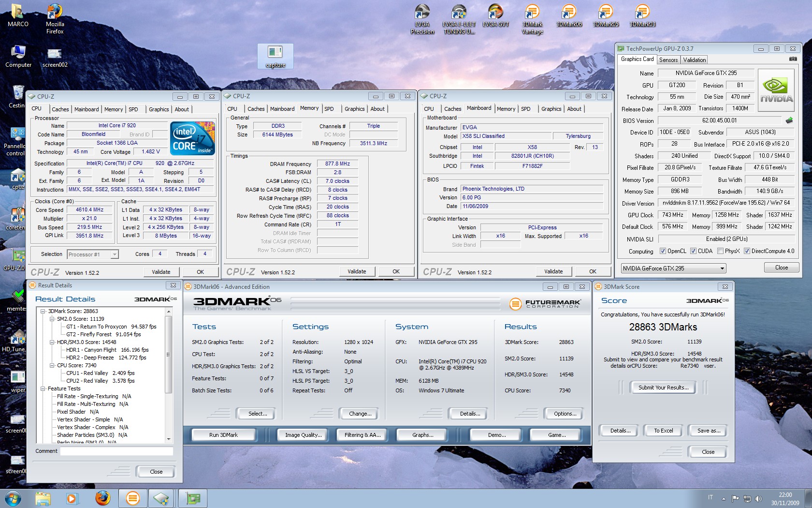Click Save as... in 3DMark Score window

click(x=709, y=431)
